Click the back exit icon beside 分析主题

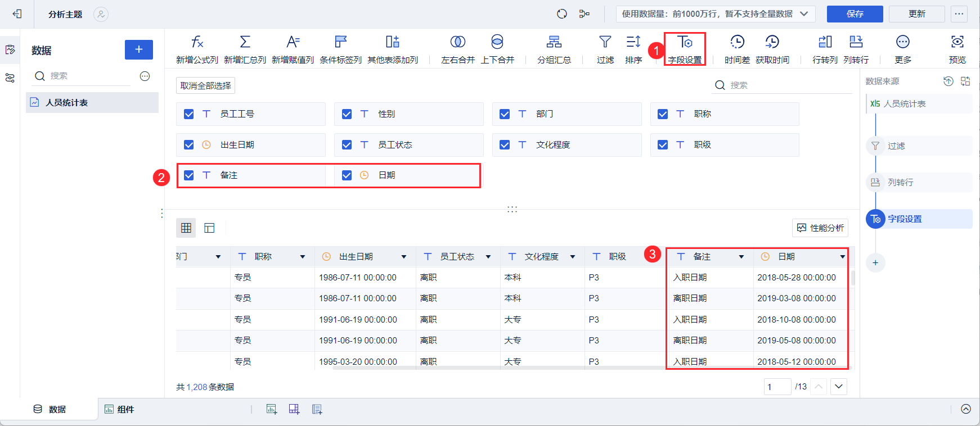tap(17, 14)
